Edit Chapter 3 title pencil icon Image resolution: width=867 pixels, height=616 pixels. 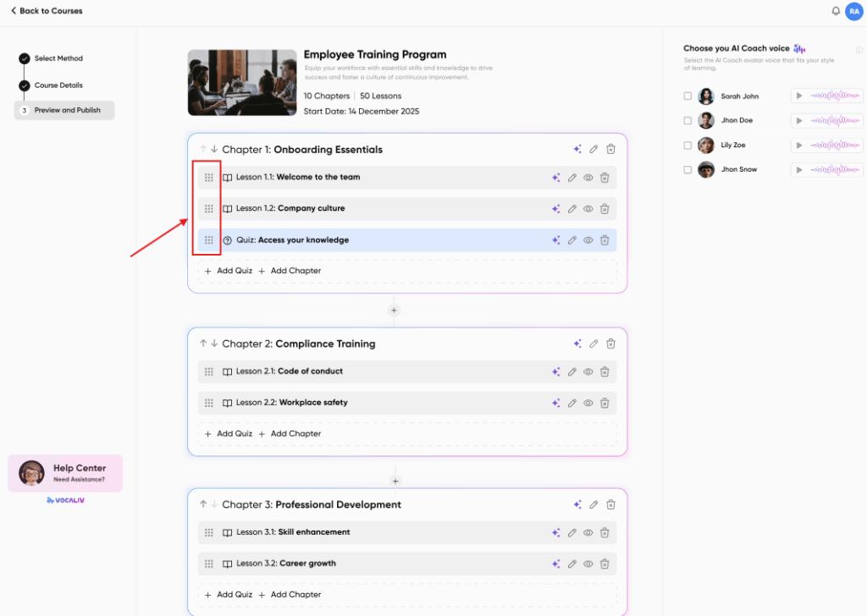[594, 504]
